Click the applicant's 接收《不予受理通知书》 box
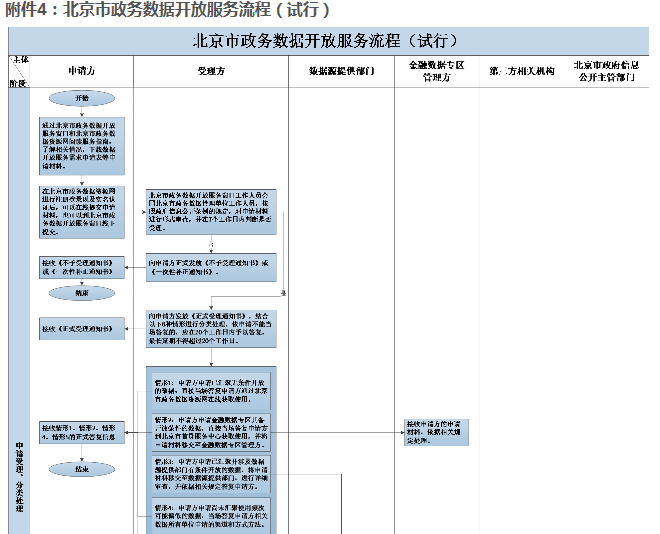 click(x=82, y=267)
